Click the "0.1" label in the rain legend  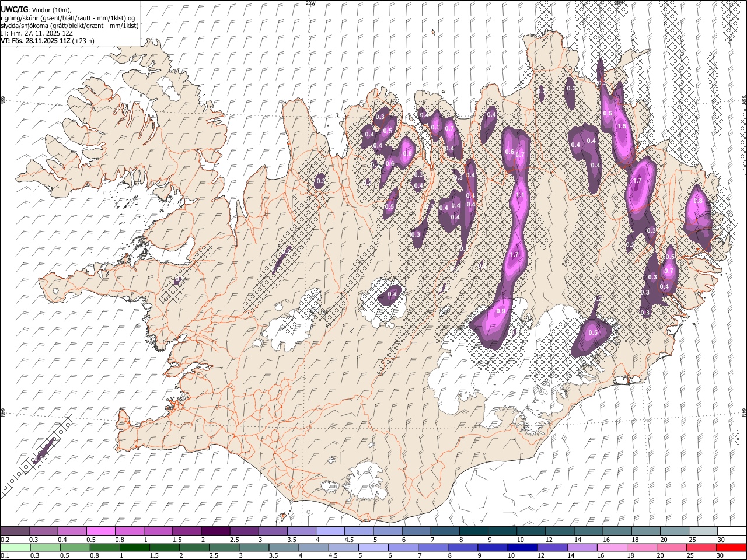tap(5, 555)
